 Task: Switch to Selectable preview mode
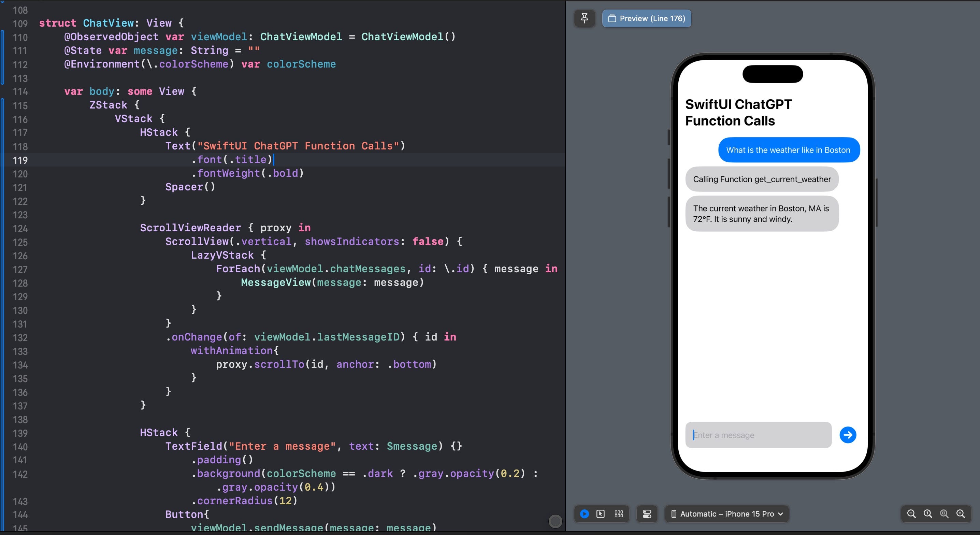click(x=600, y=514)
